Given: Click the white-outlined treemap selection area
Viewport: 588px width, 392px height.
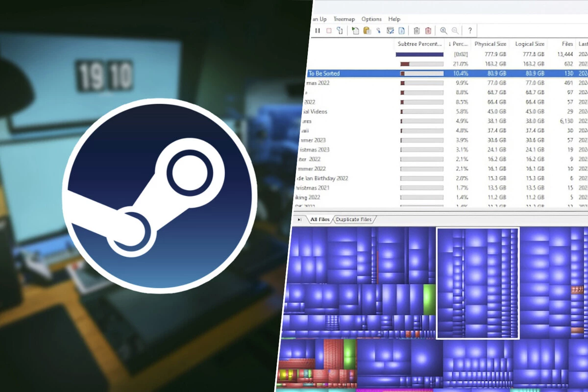Looking at the screenshot, I should pos(477,283).
